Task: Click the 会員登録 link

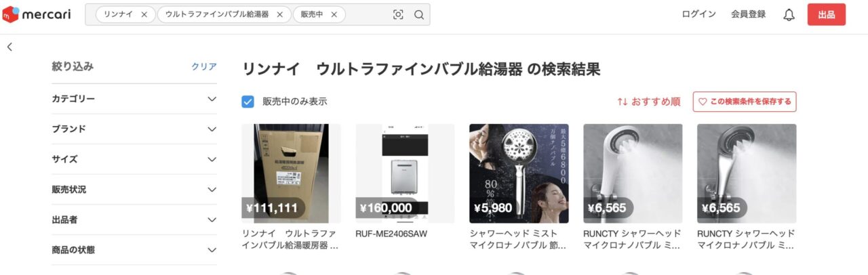Action: (x=748, y=14)
